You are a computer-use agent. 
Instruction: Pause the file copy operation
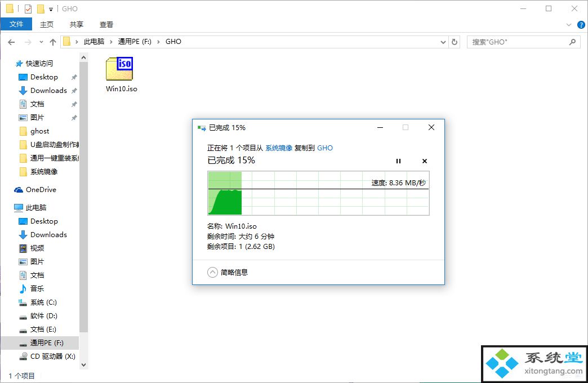pyautogui.click(x=398, y=161)
